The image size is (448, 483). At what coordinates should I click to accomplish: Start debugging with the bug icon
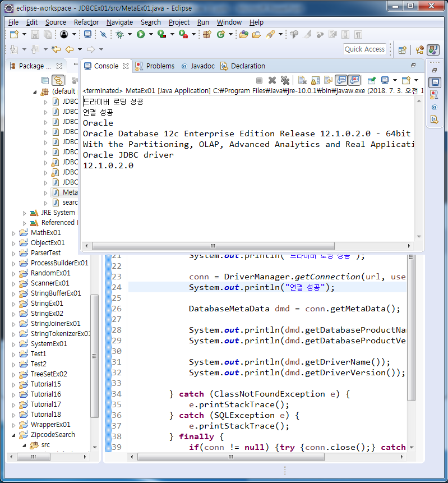click(x=120, y=35)
